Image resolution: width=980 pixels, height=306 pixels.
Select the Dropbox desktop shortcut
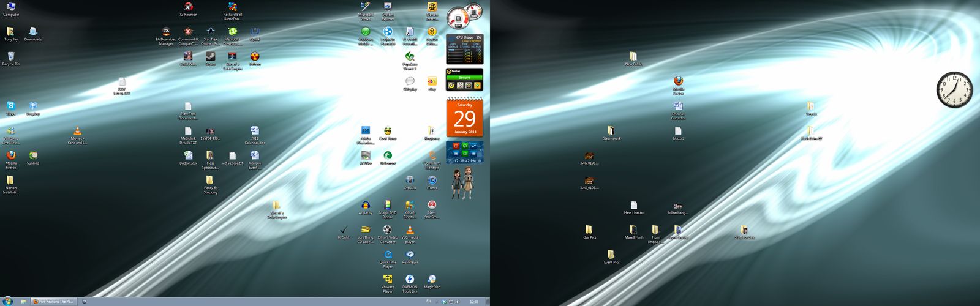[x=33, y=108]
